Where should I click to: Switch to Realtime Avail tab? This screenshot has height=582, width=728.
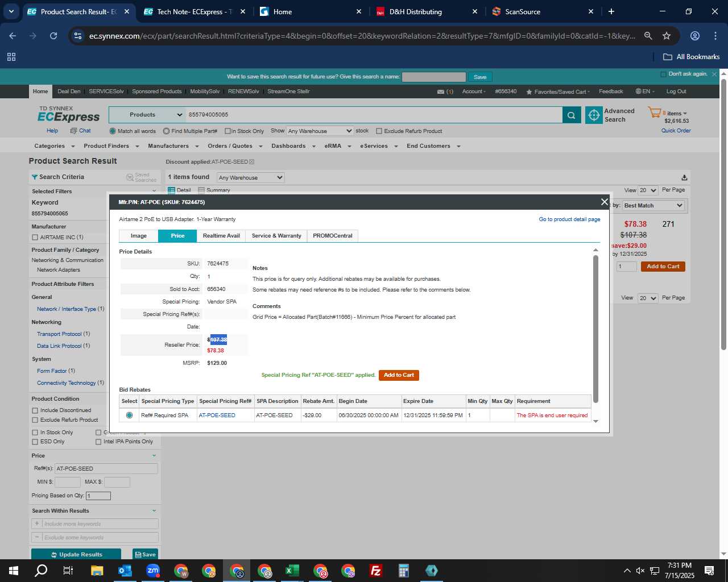click(x=221, y=236)
